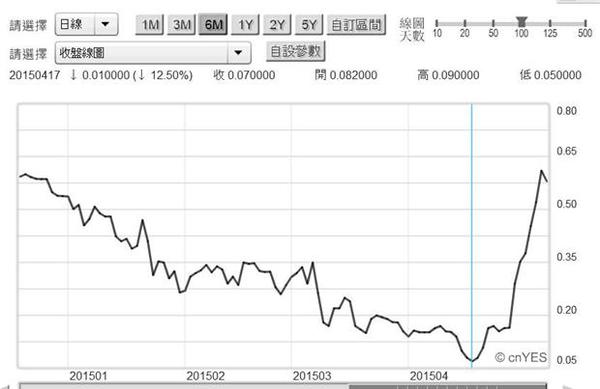The image size is (600, 389).
Task: Click the 201504 x-axis label
Action: 429,376
